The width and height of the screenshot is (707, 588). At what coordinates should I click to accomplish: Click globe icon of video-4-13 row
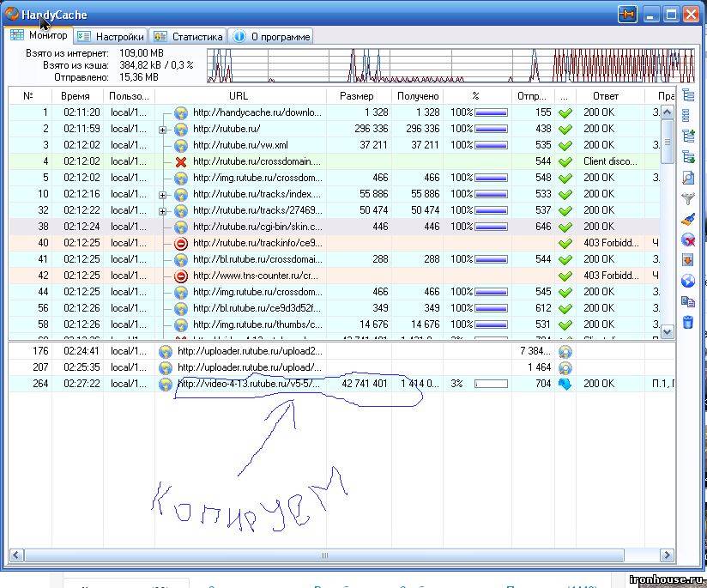tap(166, 384)
